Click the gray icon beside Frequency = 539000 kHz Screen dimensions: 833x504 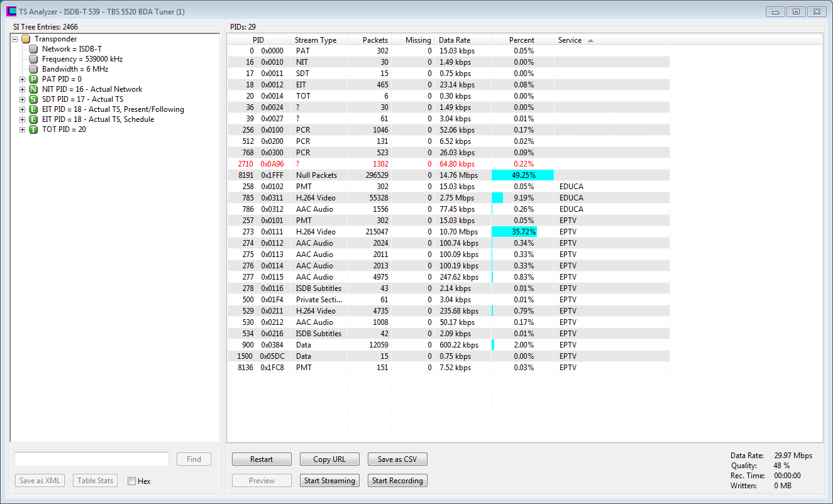(33, 59)
